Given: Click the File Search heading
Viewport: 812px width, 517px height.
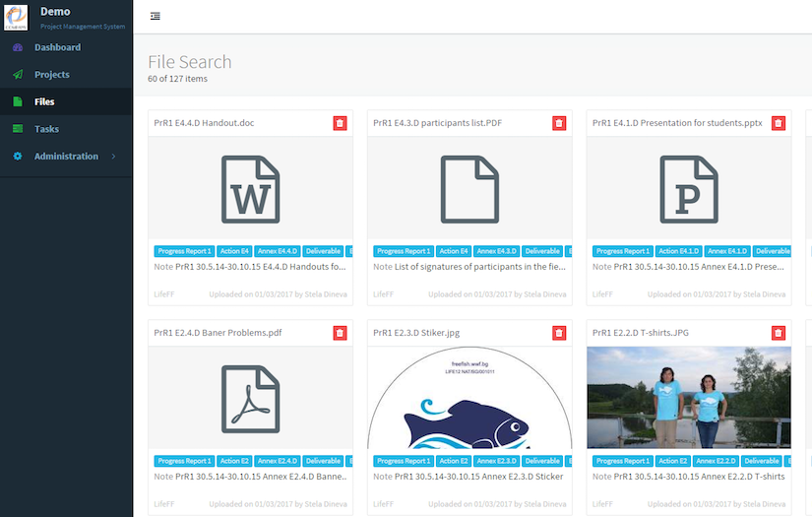Looking at the screenshot, I should pyautogui.click(x=190, y=62).
